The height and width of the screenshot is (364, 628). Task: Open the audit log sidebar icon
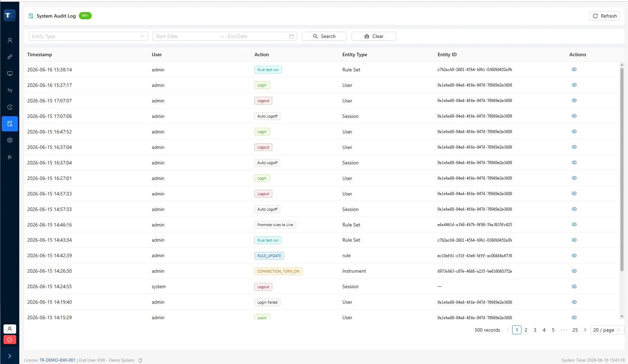coord(10,123)
